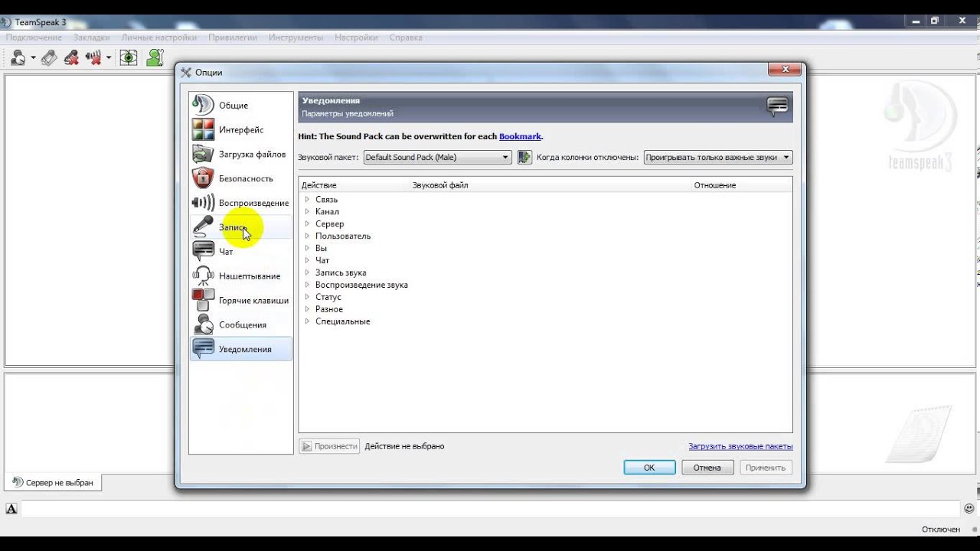This screenshot has width=980, height=551.
Task: Expand the Канал tree node
Action: point(307,211)
